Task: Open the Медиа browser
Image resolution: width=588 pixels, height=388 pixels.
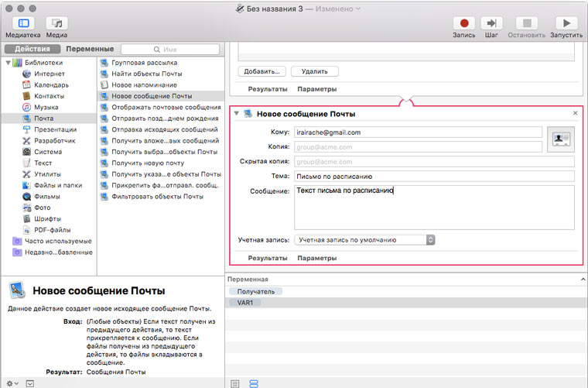Action: point(56,24)
